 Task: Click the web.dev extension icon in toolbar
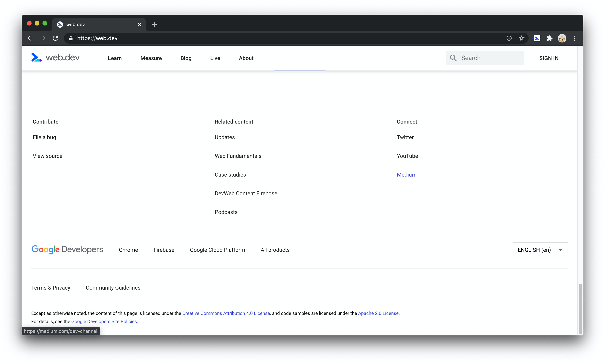coord(537,38)
